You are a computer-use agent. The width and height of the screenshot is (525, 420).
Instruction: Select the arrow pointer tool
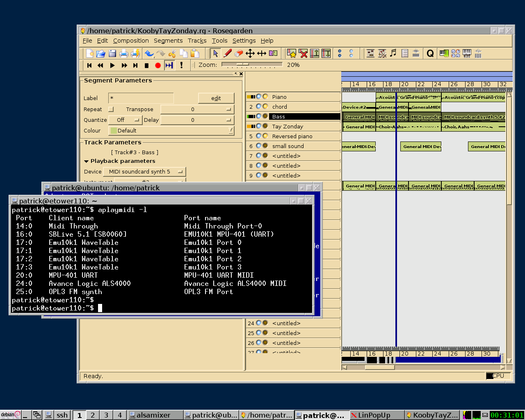(215, 53)
